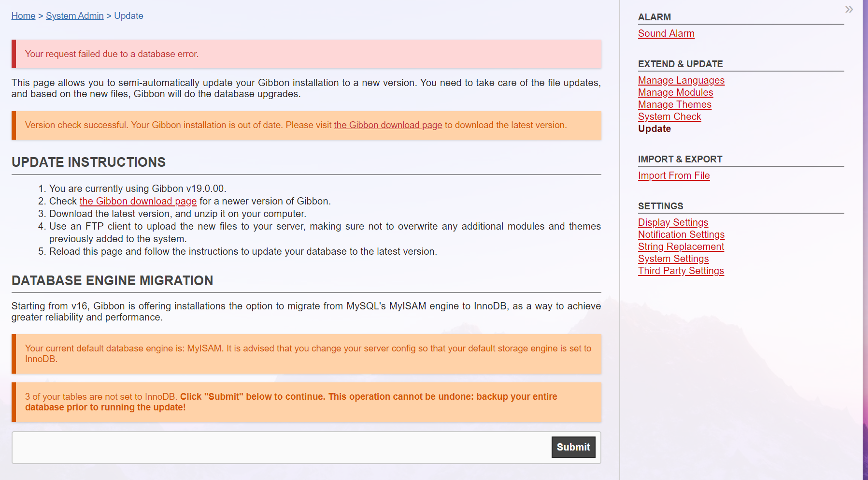
Task: Open Notification Settings link
Action: click(681, 234)
